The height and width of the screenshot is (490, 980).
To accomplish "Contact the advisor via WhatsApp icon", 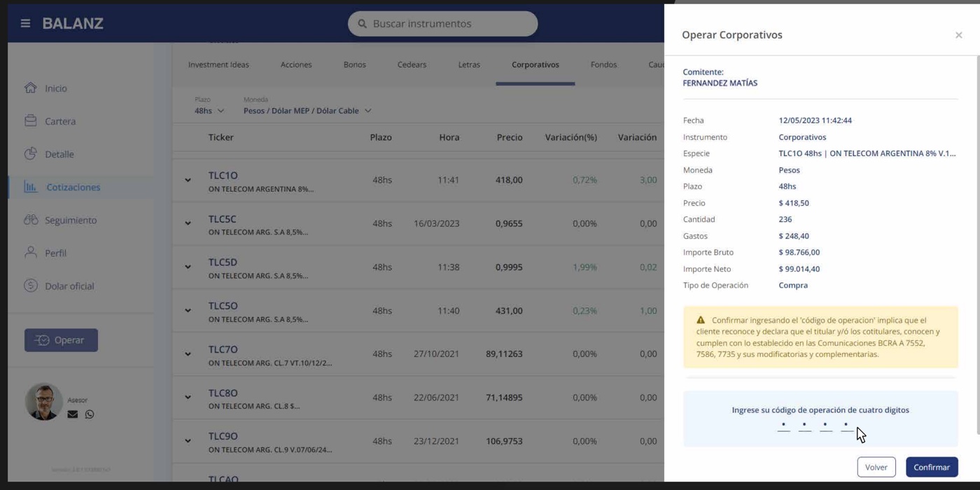I will tap(90, 414).
